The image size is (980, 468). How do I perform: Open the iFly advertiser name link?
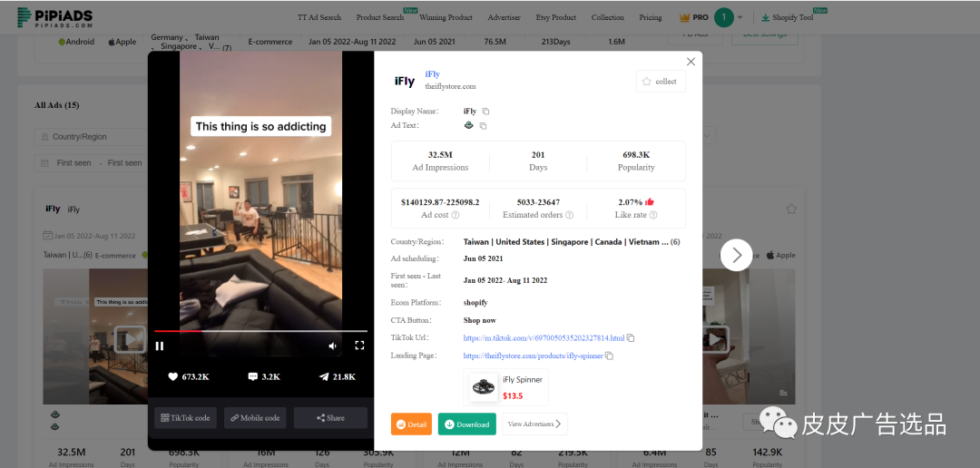432,74
